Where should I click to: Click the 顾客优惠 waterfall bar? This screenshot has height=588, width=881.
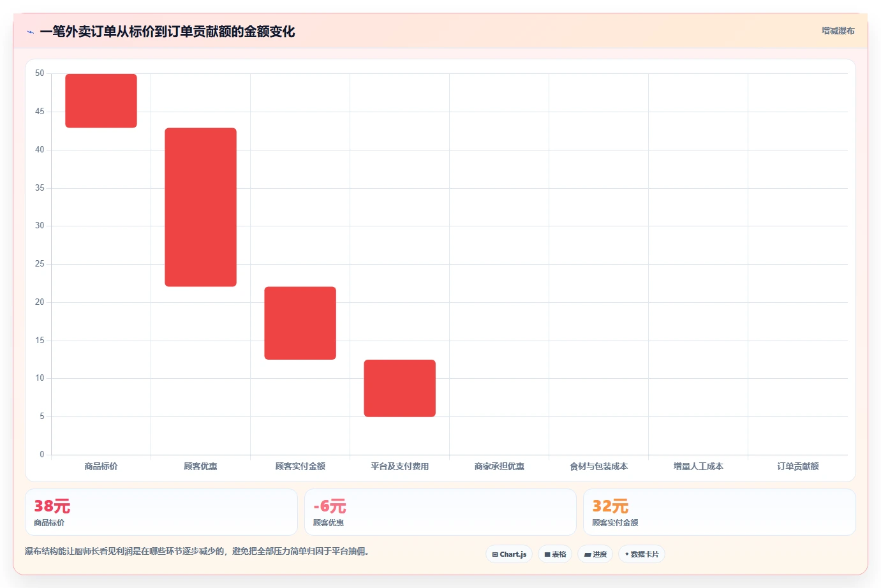click(200, 207)
